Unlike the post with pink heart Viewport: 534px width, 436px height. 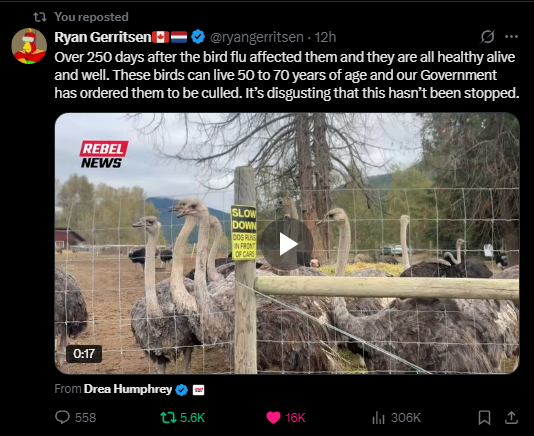pos(273,417)
